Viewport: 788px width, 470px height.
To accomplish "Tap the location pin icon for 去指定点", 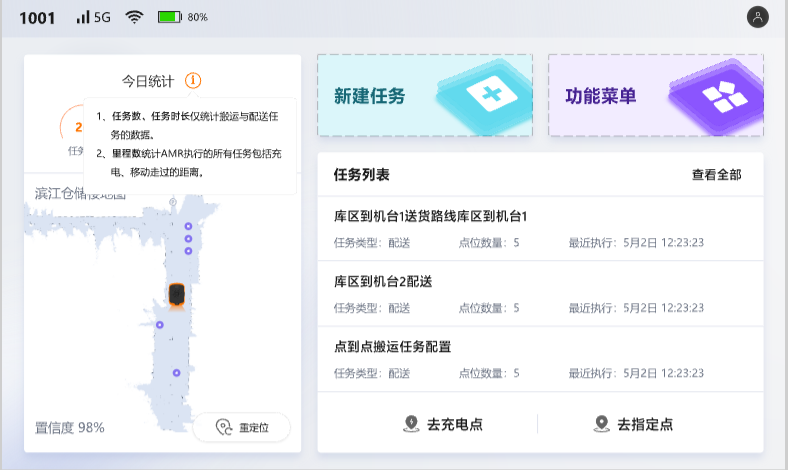I will [601, 424].
